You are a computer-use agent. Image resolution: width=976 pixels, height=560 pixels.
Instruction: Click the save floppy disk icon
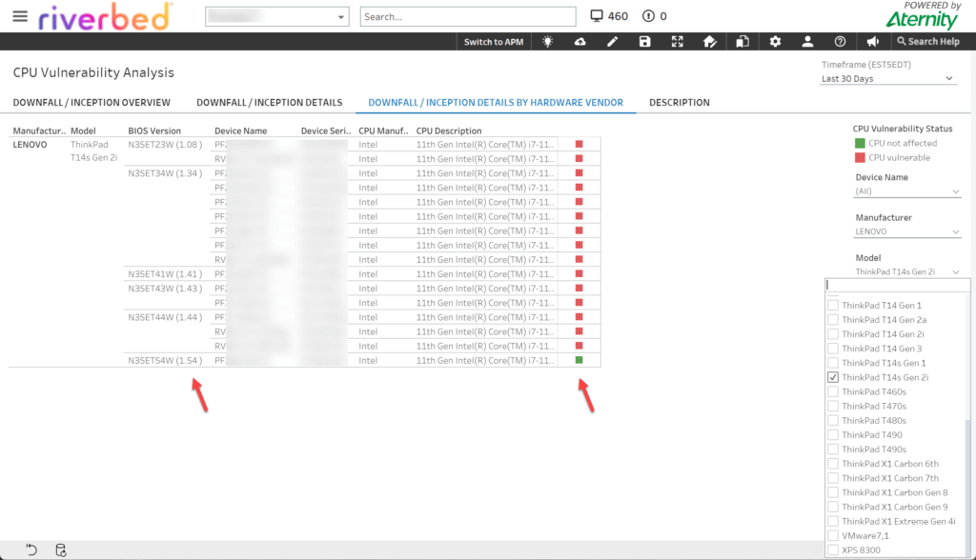[645, 42]
